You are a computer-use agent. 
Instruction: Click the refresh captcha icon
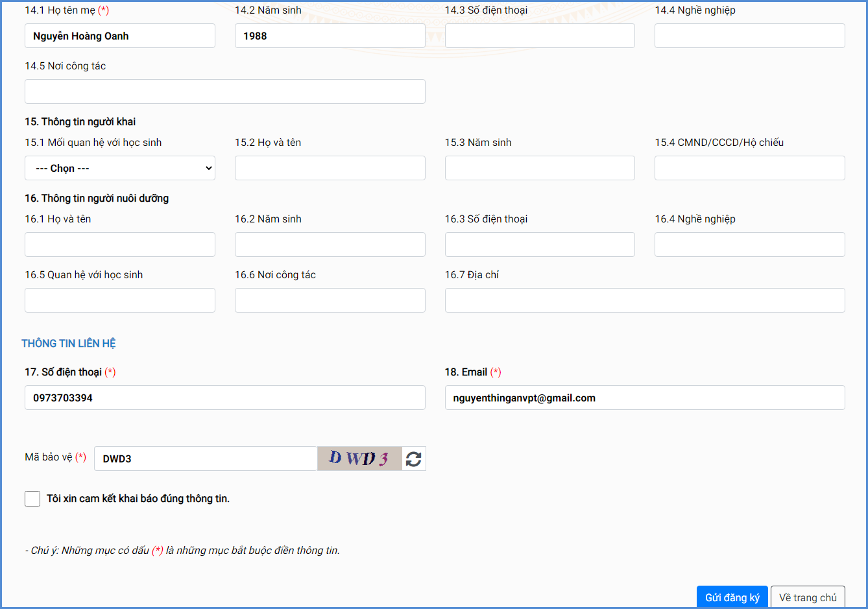point(414,459)
